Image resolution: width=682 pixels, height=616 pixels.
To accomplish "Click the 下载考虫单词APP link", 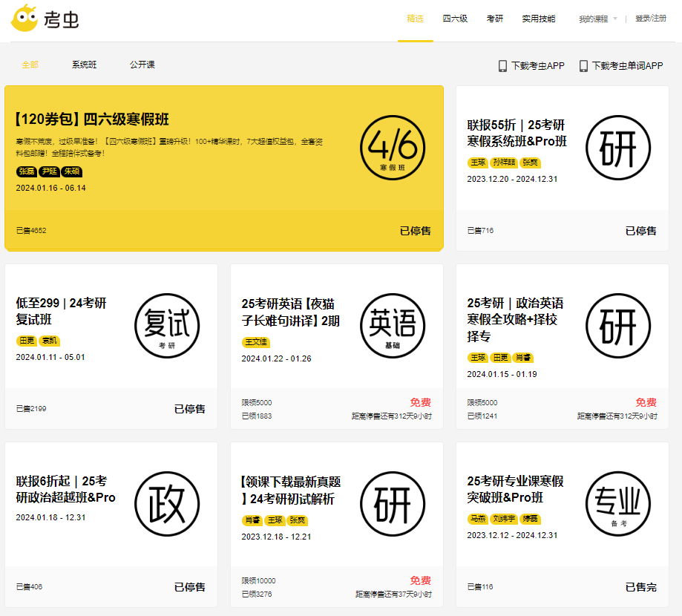I will click(x=627, y=66).
